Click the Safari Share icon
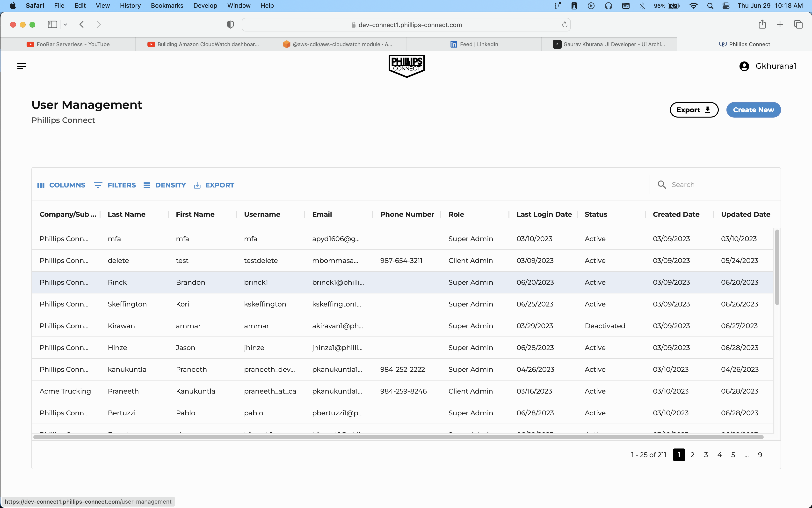 [x=762, y=24]
